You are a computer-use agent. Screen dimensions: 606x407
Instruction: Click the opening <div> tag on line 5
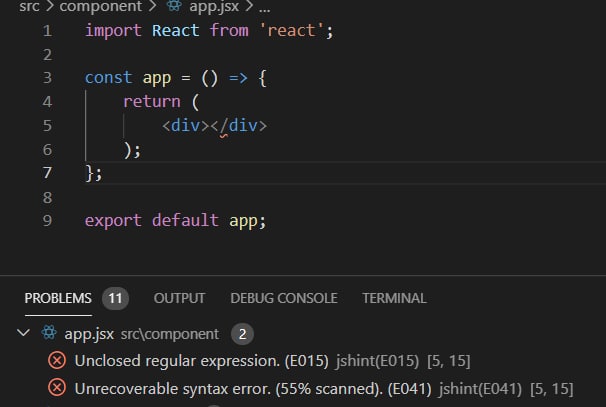click(x=186, y=126)
